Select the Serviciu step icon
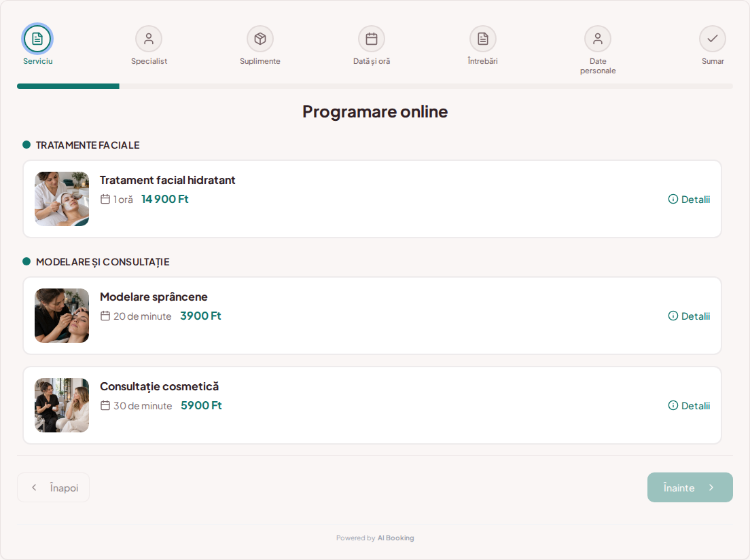The image size is (750, 560). click(x=37, y=39)
